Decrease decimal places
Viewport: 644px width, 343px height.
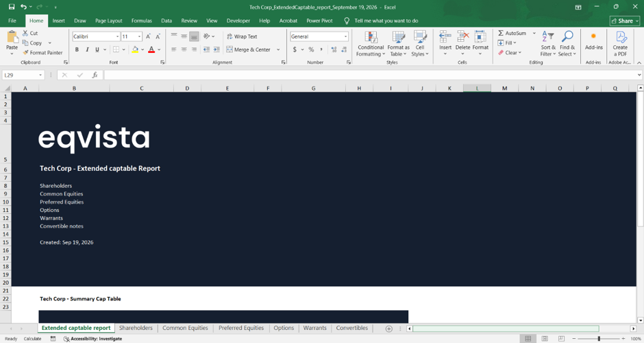(344, 49)
